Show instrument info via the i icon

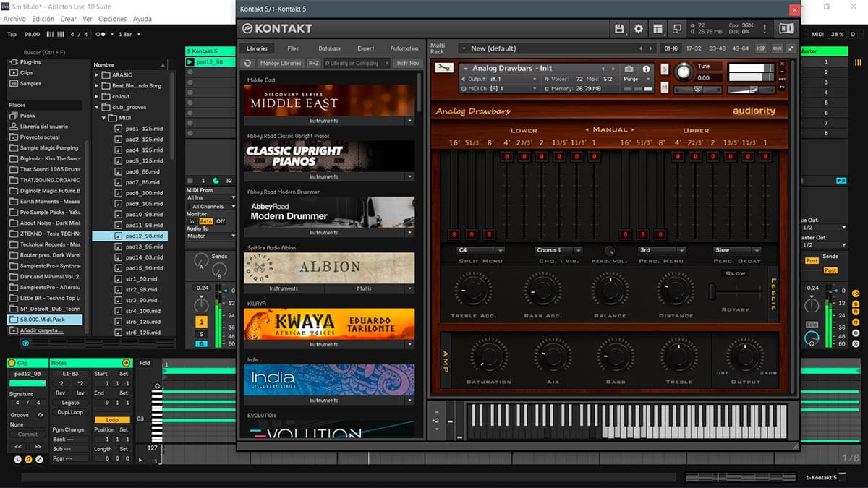pos(646,69)
